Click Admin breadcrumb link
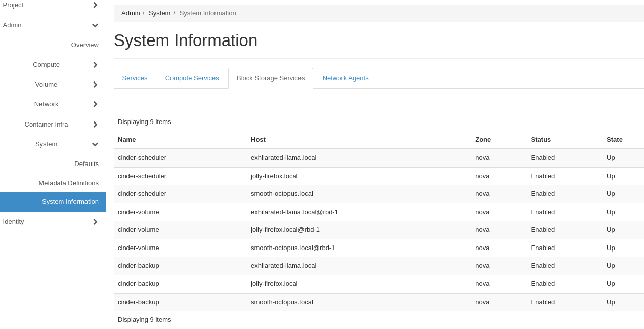 [131, 13]
